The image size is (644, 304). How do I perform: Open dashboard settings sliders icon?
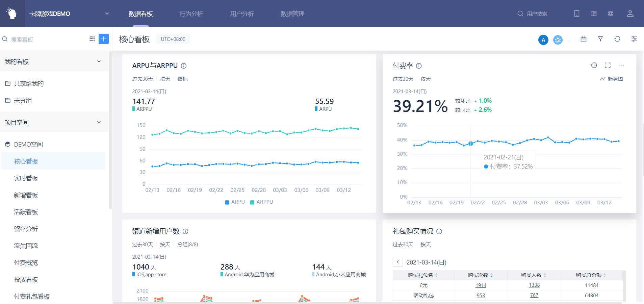tap(634, 39)
